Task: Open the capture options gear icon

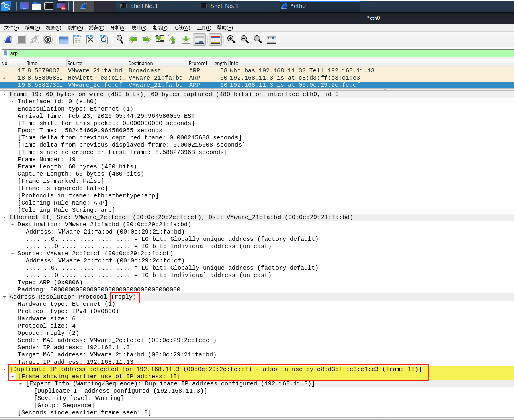Action: click(48, 39)
